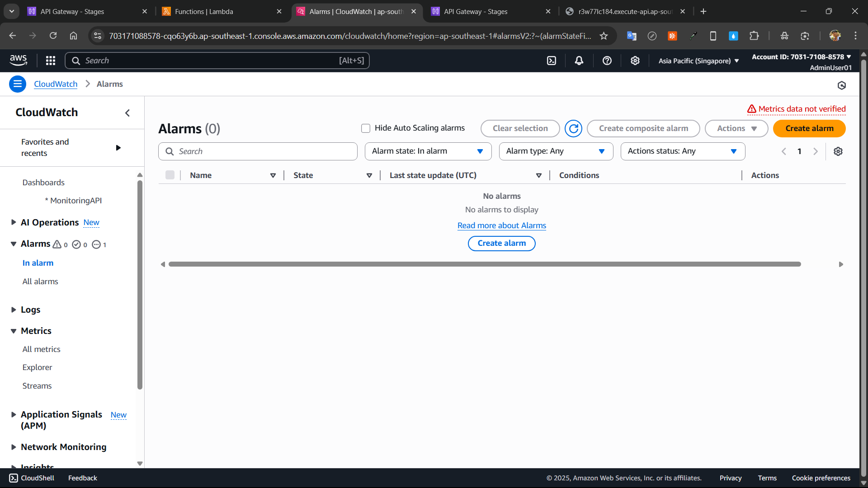Open alarms table preferences gear
Screen dimensions: 868x488
(838, 151)
